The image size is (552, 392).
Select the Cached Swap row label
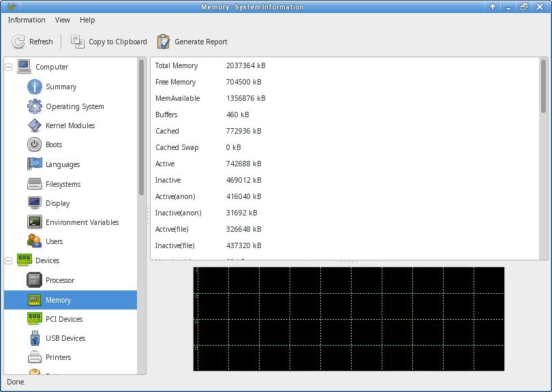pos(177,147)
